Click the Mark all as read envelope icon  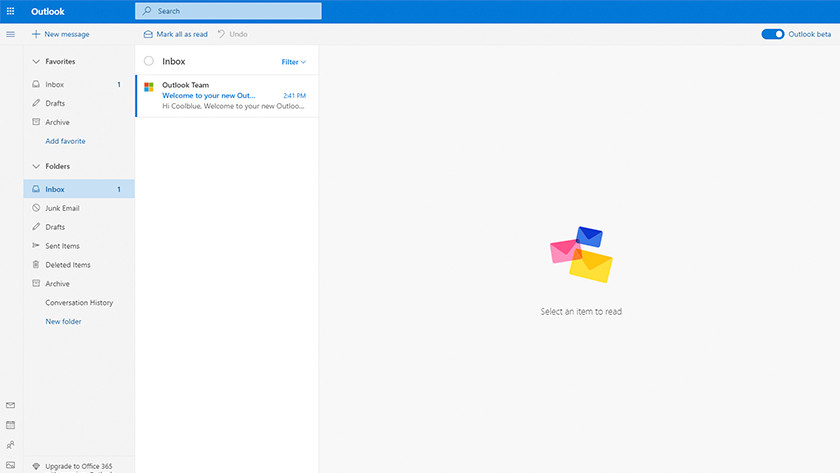(148, 34)
